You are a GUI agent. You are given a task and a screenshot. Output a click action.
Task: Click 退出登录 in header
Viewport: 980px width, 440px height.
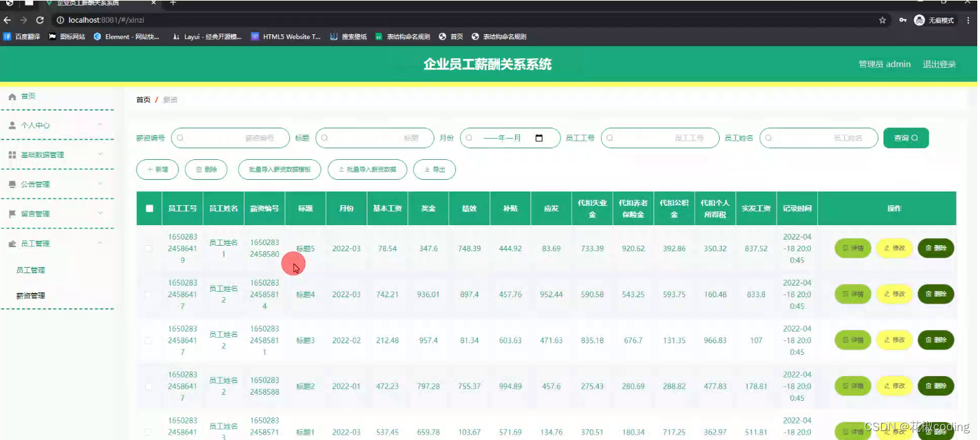click(x=939, y=65)
